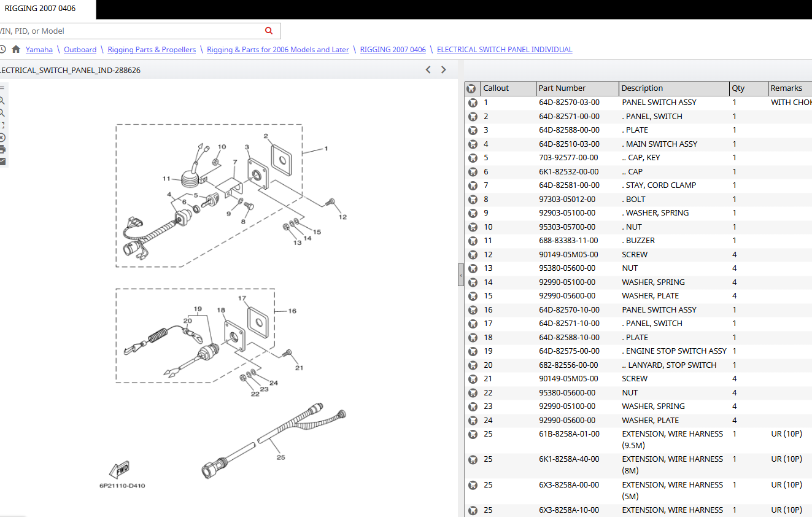Open Rigging & Parts for 2006 Models link

[278, 50]
